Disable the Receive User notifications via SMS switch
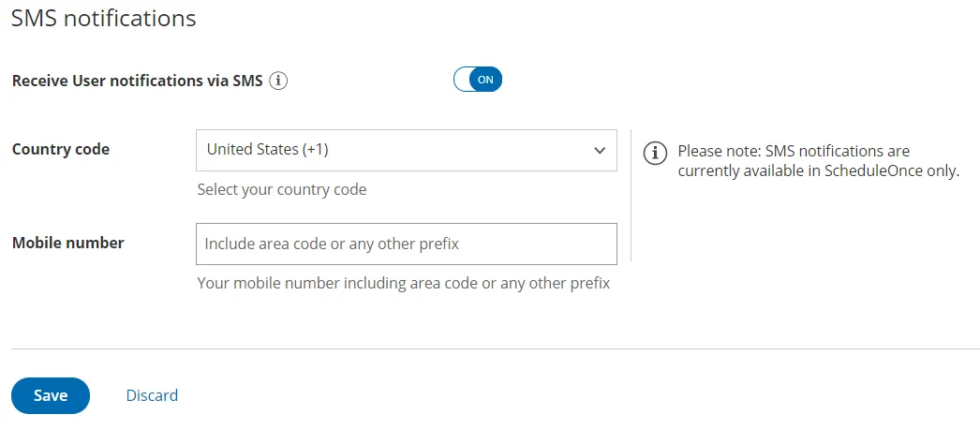980x444 pixels. click(478, 80)
